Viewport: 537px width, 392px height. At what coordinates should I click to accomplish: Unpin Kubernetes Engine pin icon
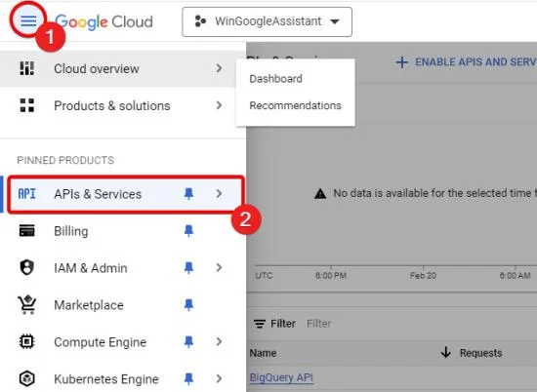pos(188,378)
